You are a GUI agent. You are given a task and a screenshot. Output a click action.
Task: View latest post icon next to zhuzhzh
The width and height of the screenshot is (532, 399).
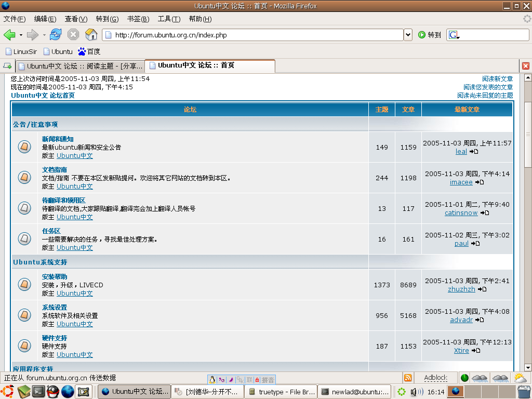coord(482,289)
